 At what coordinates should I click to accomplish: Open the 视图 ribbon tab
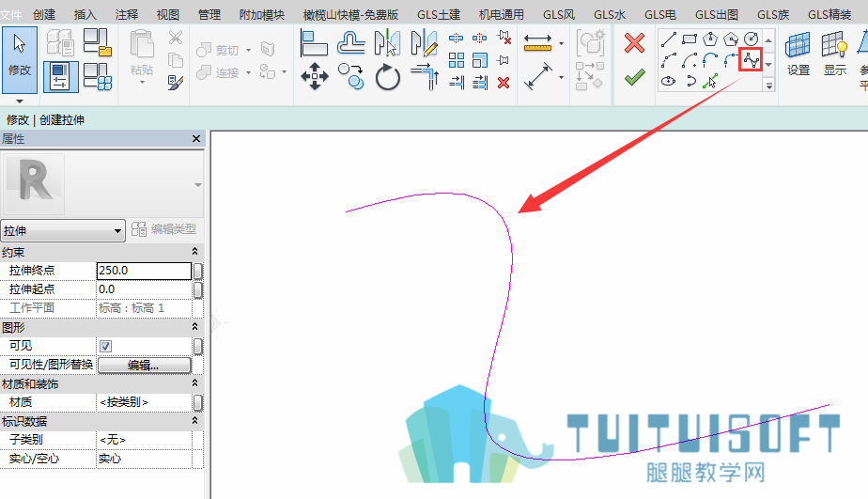168,14
